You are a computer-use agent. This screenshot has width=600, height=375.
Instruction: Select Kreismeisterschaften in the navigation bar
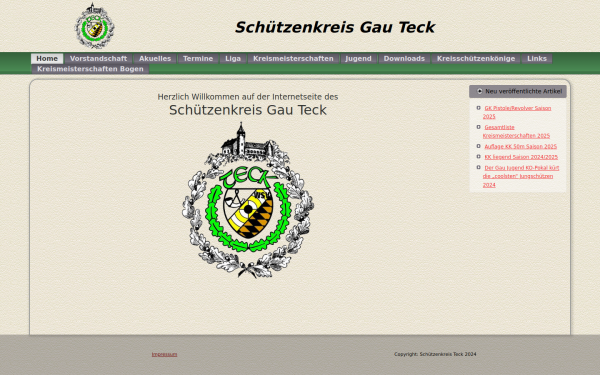(x=293, y=59)
